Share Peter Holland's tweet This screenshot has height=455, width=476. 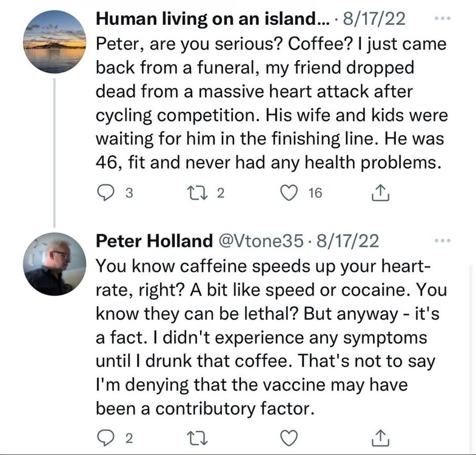379,437
